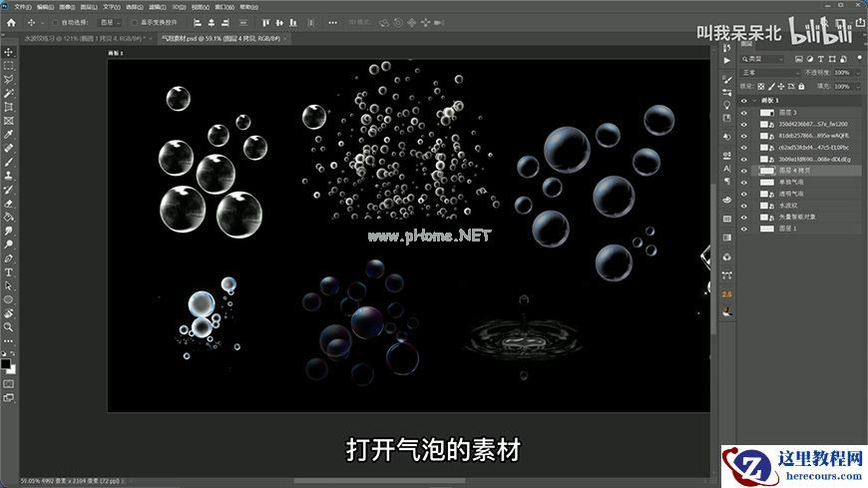Click lock transparent pixels icon
The width and height of the screenshot is (868, 488).
(761, 87)
